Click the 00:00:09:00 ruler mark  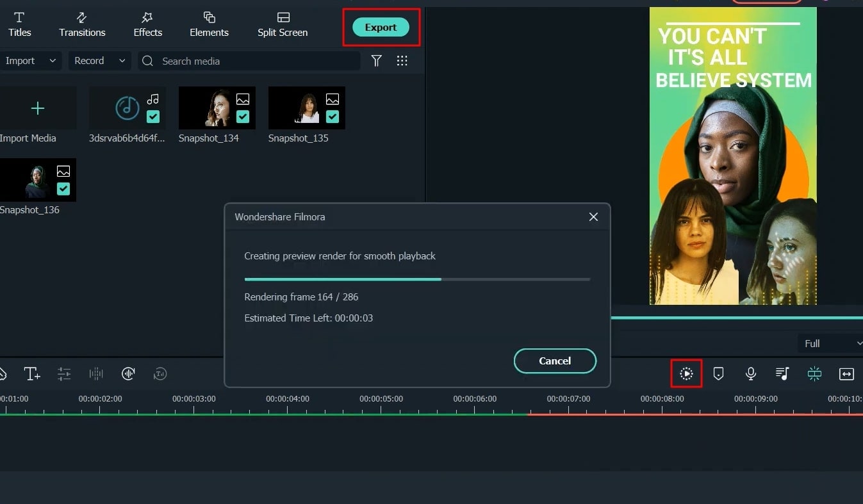pos(756,398)
